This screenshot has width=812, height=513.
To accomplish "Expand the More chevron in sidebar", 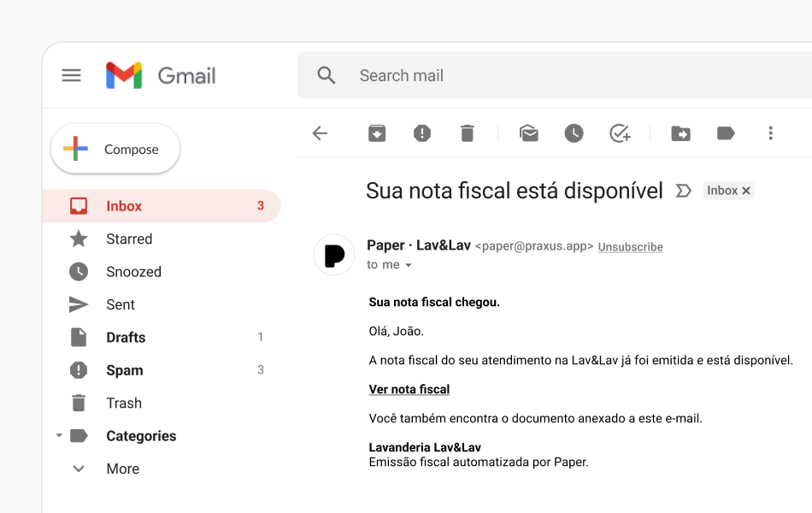I will pyautogui.click(x=79, y=469).
